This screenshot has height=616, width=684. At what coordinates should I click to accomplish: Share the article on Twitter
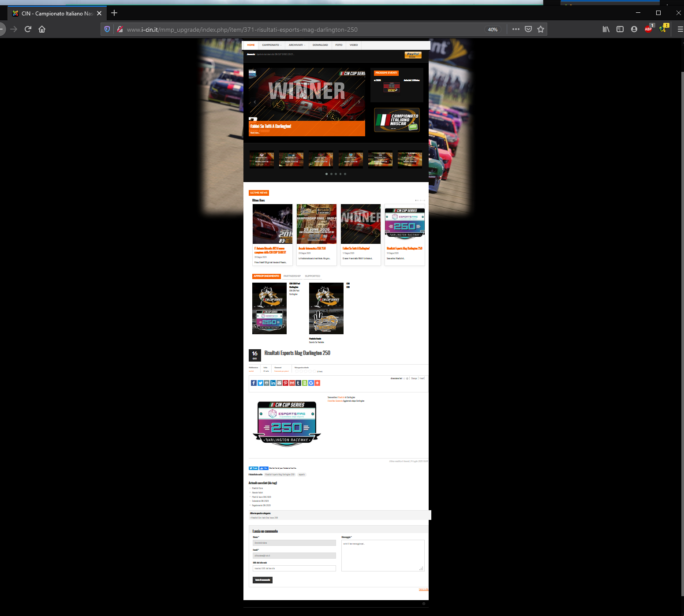pos(260,383)
